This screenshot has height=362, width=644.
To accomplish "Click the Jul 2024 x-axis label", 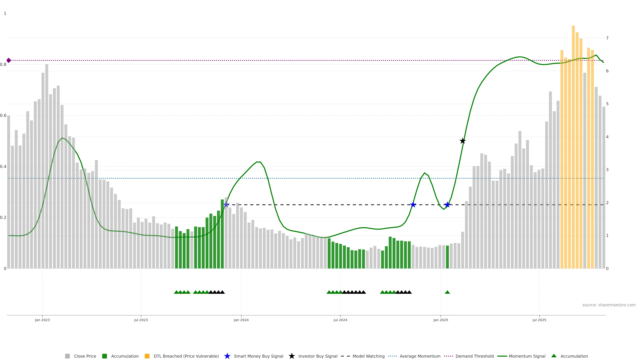I will click(340, 320).
